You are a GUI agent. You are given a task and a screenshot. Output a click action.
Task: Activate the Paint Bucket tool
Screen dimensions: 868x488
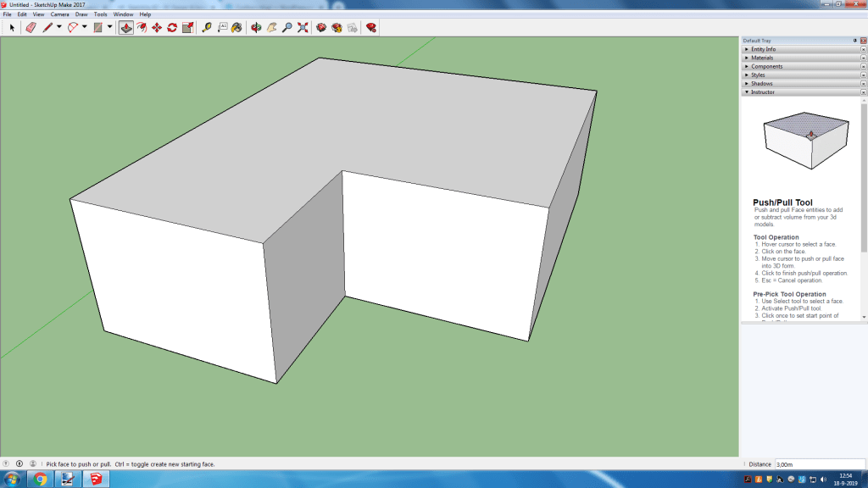tap(236, 27)
